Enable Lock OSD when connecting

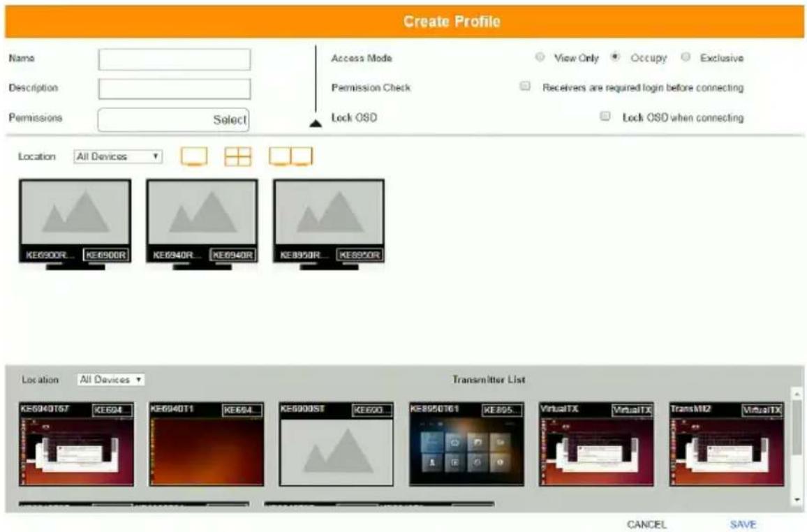[605, 117]
